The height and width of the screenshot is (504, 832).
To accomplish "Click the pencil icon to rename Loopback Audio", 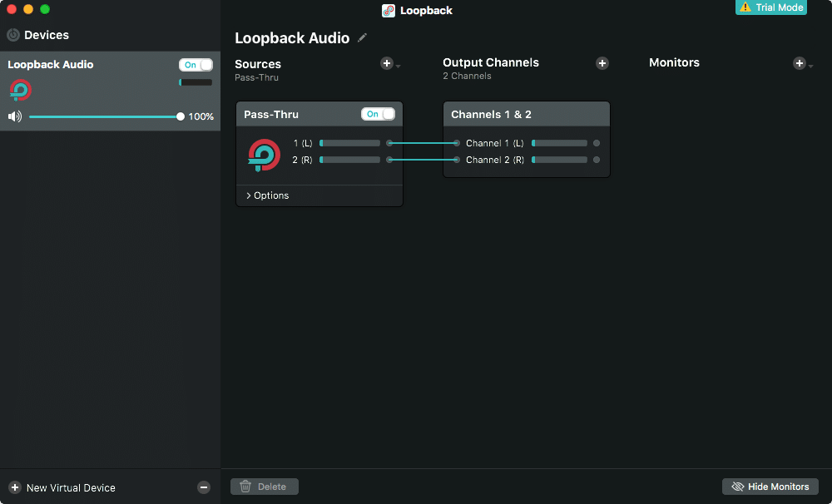I will pyautogui.click(x=362, y=37).
